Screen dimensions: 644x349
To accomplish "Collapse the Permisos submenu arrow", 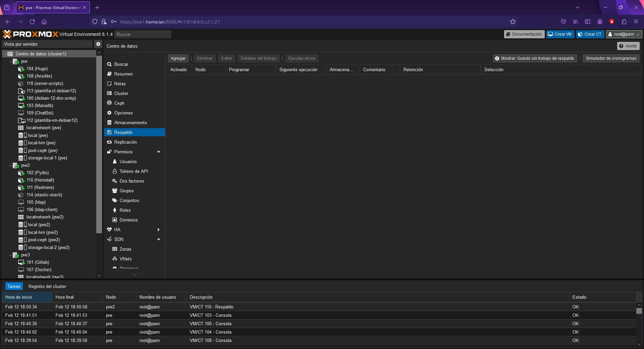I will coord(159,152).
